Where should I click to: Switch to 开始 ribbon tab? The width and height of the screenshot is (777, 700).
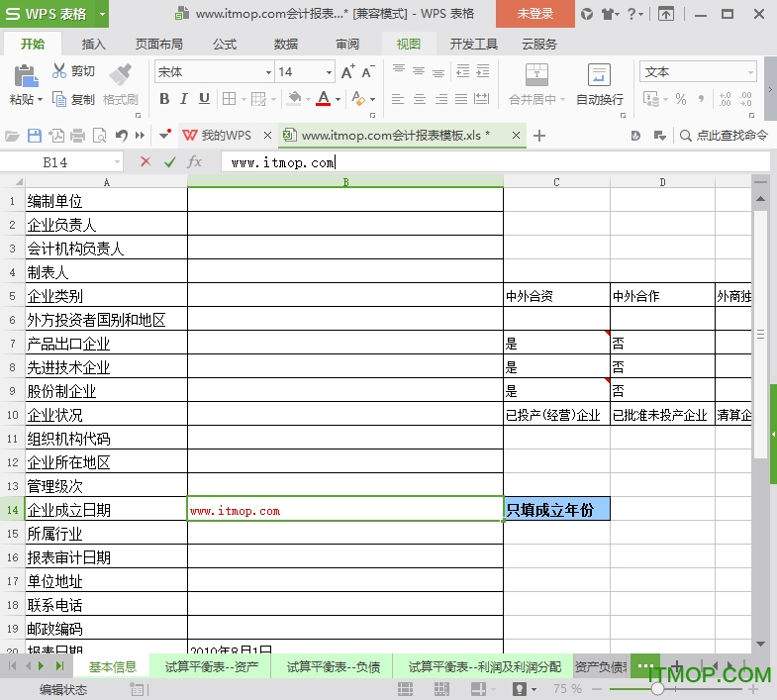pos(33,45)
